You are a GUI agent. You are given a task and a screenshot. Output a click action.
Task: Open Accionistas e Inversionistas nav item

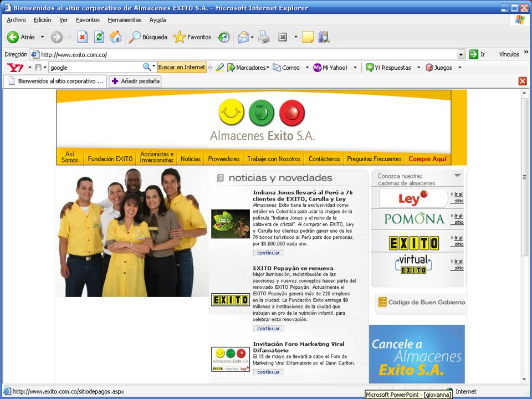(x=157, y=157)
